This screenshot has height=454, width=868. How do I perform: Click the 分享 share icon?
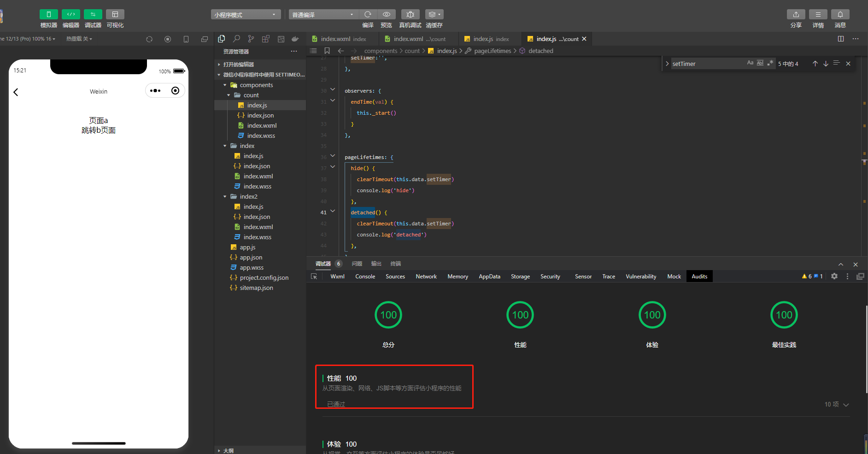point(796,14)
